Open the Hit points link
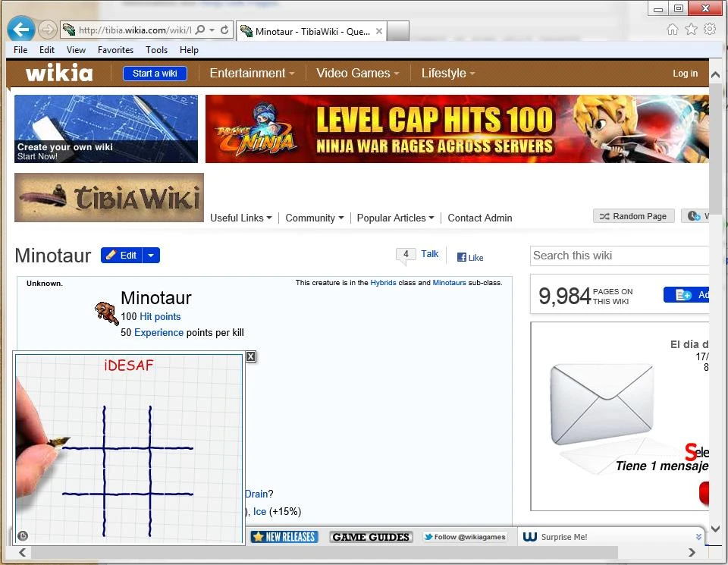The height and width of the screenshot is (565, 728). [x=160, y=316]
